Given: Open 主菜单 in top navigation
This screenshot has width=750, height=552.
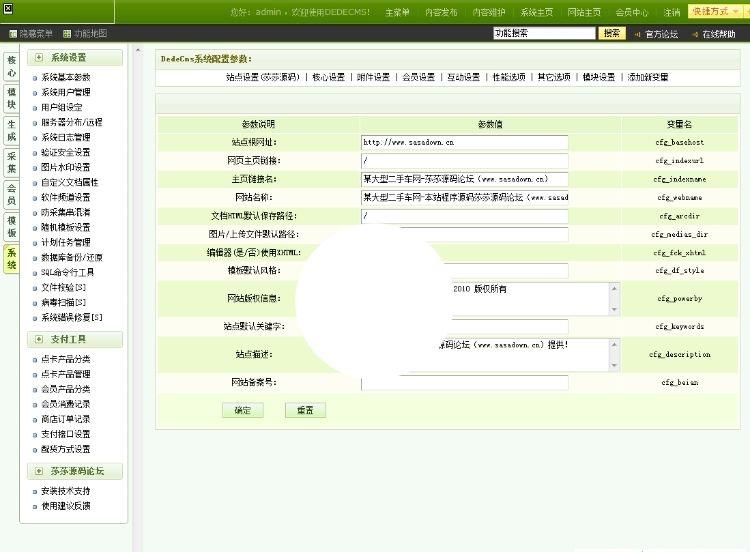Looking at the screenshot, I should pyautogui.click(x=397, y=12).
